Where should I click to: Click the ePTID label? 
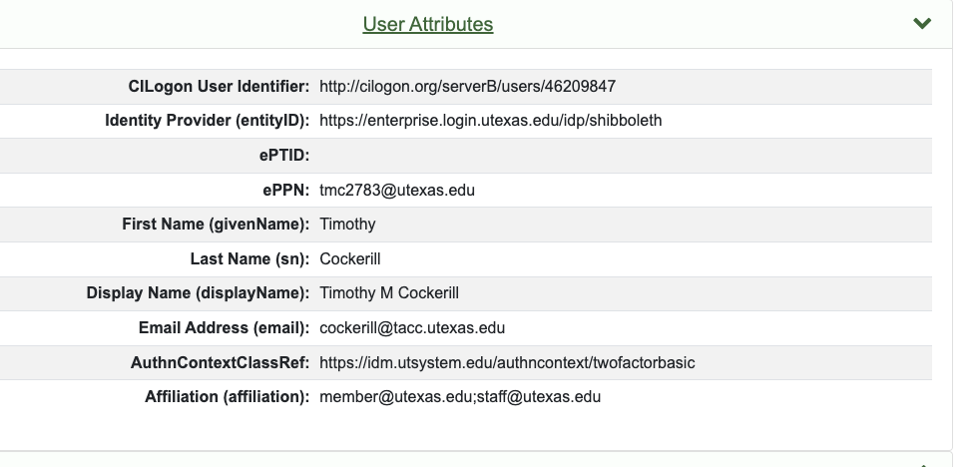click(283, 156)
